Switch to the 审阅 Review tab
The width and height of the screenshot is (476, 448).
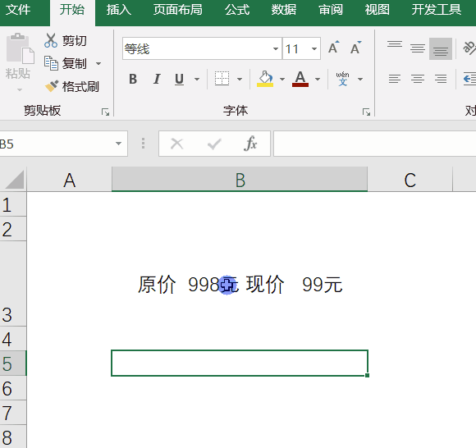pos(331,10)
